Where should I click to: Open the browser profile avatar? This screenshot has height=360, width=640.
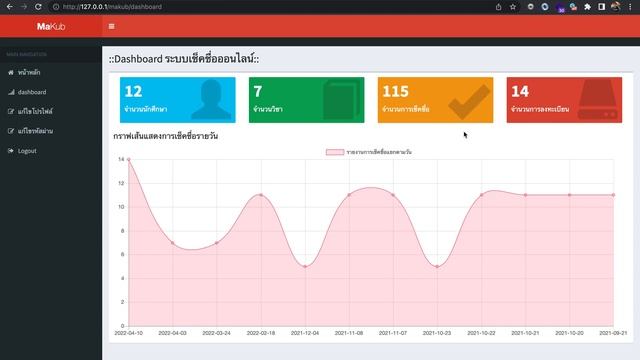(616, 7)
